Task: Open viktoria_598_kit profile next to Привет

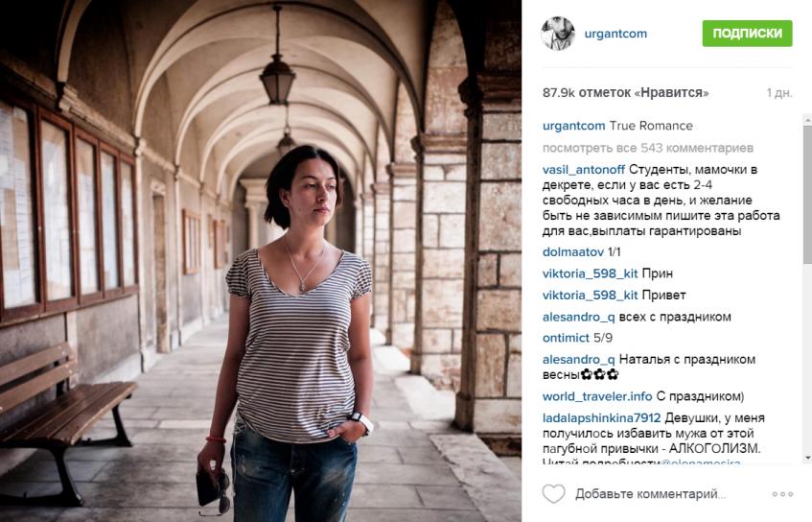Action: pos(590,295)
